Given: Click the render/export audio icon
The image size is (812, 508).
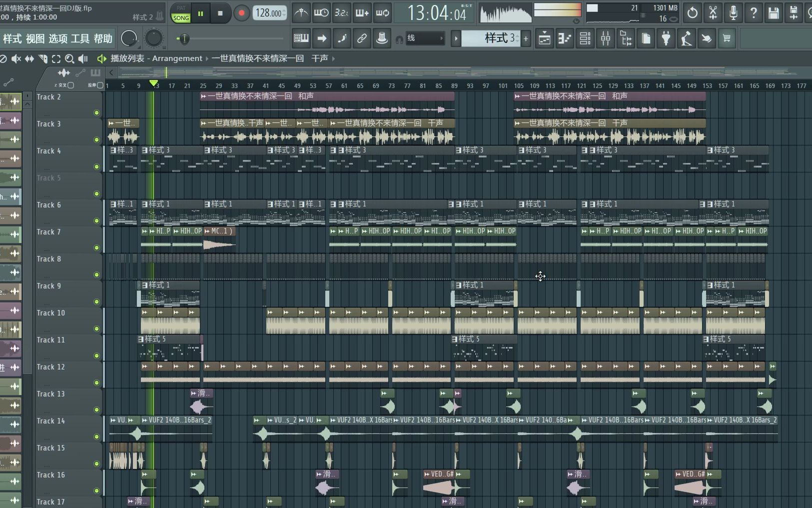Looking at the screenshot, I should 794,13.
